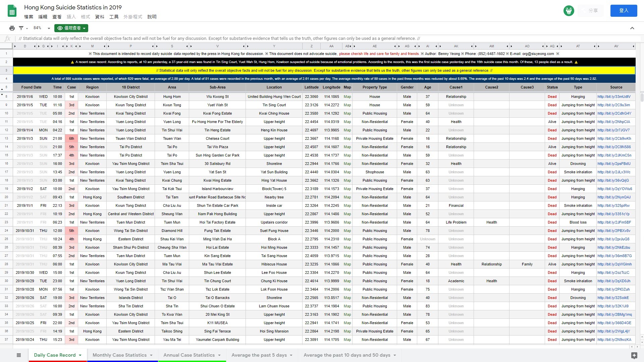Viewport: 644px width, 362px height.
Task: Open source link http://bit.ly/33mUdfV
Action: 614,97
